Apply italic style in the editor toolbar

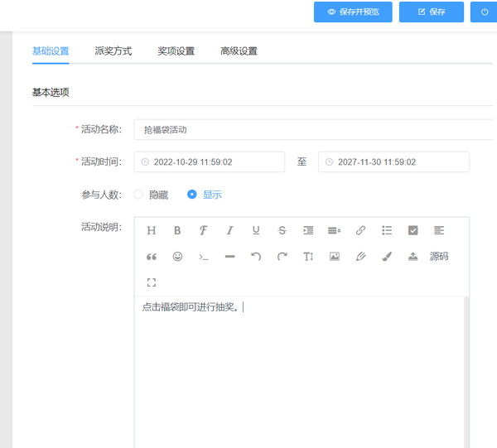pyautogui.click(x=229, y=230)
